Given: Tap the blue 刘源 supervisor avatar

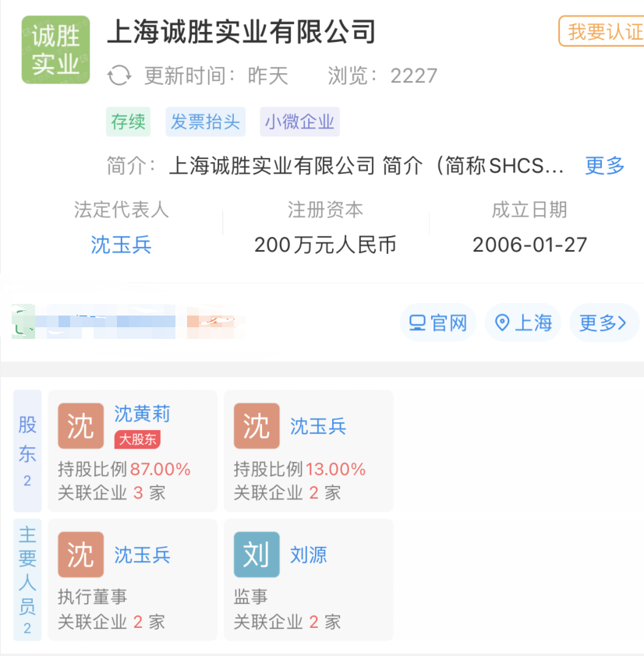Looking at the screenshot, I should coord(257,555).
